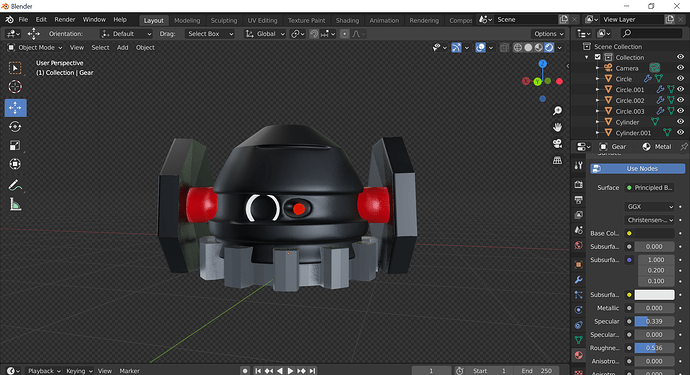690x375 pixels.
Task: Select the Measure tool
Action: point(15,204)
